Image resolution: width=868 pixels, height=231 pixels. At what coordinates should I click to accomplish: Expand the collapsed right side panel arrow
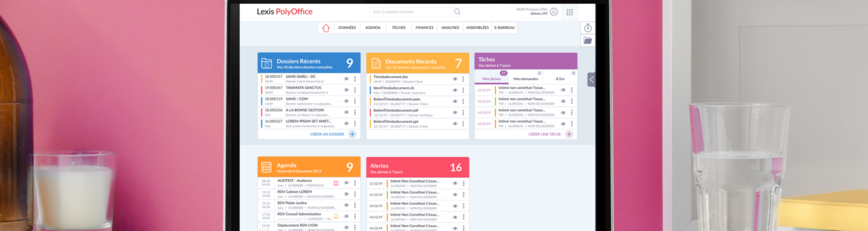tap(591, 79)
